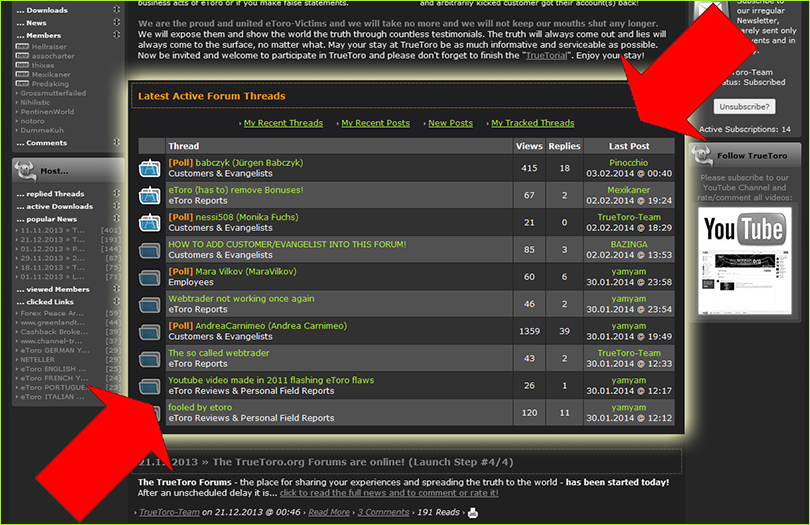Click last poster 'BAZINGA'

click(x=629, y=244)
